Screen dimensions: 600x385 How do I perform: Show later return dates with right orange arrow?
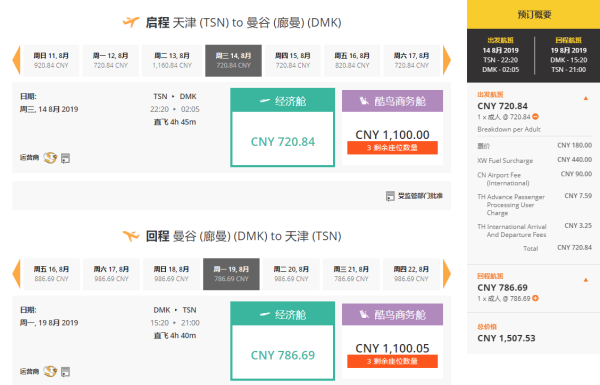pos(447,274)
